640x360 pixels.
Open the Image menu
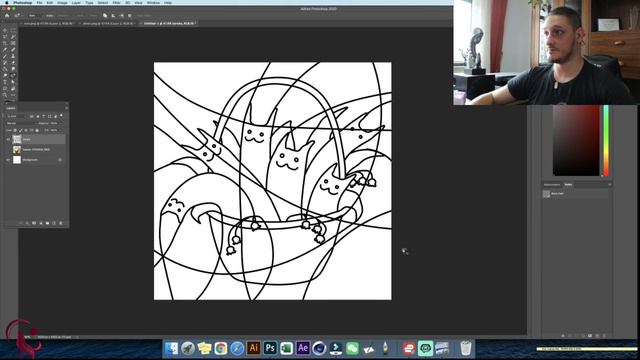pyautogui.click(x=62, y=2)
